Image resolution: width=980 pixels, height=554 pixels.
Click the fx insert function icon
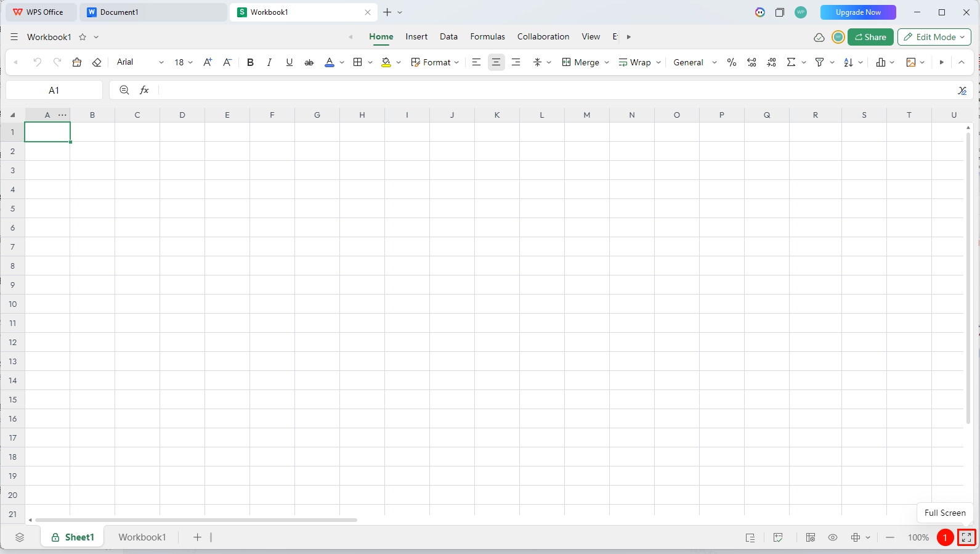[144, 90]
